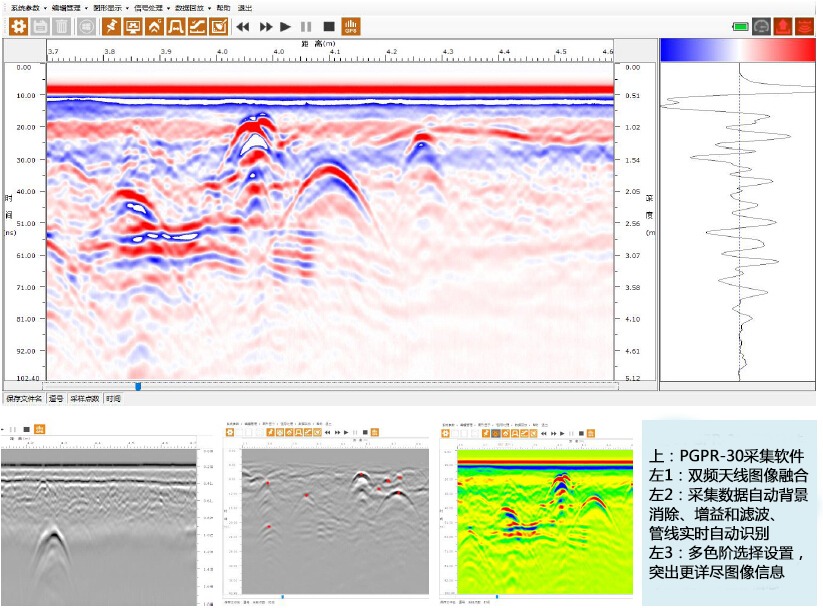This screenshot has height=608, width=823.
Task: Click the pin marker tool icon
Action: click(113, 26)
